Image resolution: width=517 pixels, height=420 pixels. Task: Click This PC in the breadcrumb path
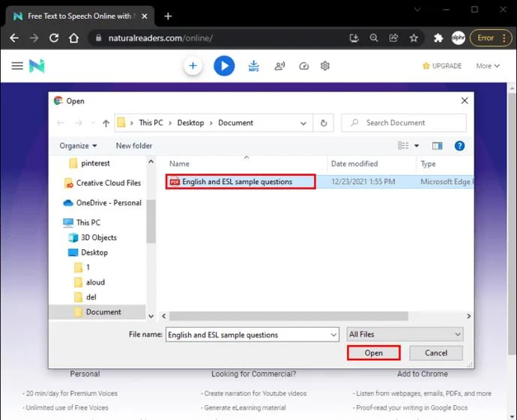point(151,123)
